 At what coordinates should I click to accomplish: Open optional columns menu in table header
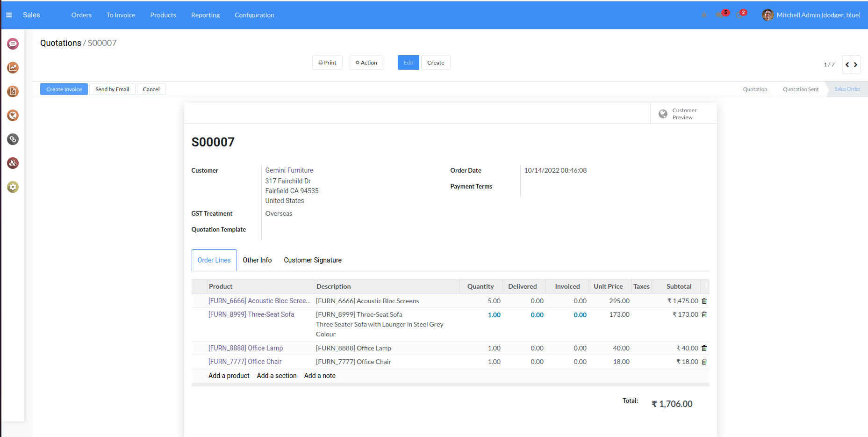(x=706, y=286)
